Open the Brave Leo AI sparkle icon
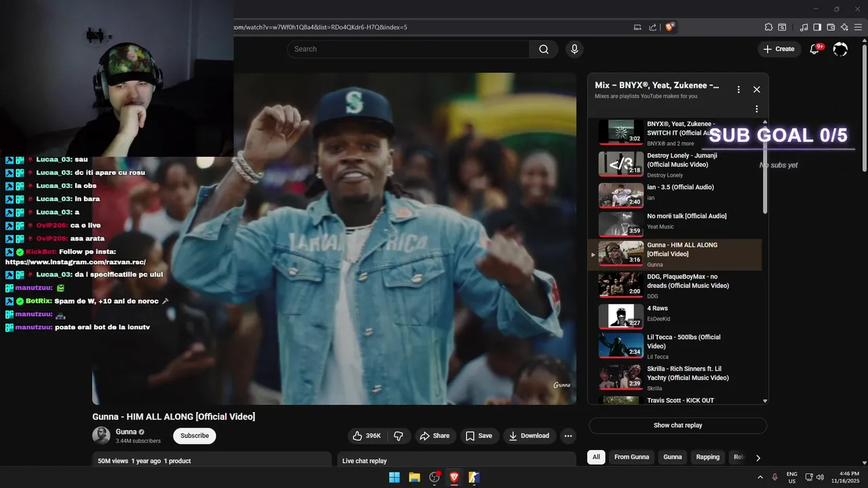 coord(844,27)
